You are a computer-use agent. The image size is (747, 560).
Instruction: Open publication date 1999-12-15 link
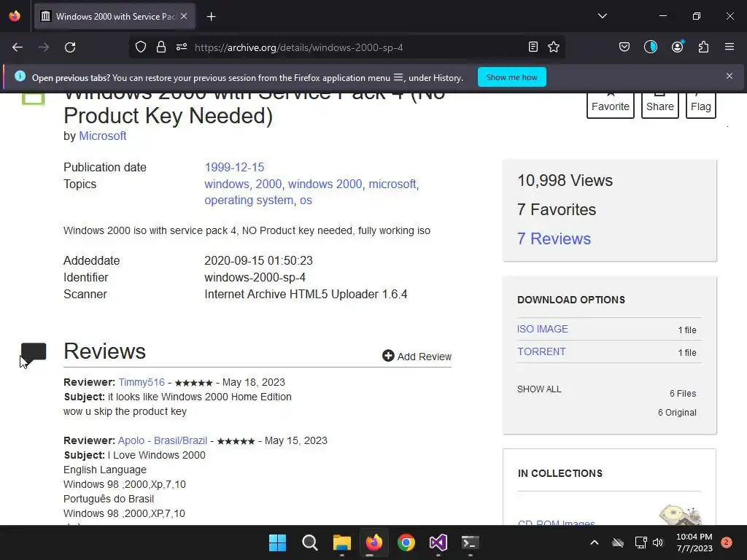click(234, 167)
